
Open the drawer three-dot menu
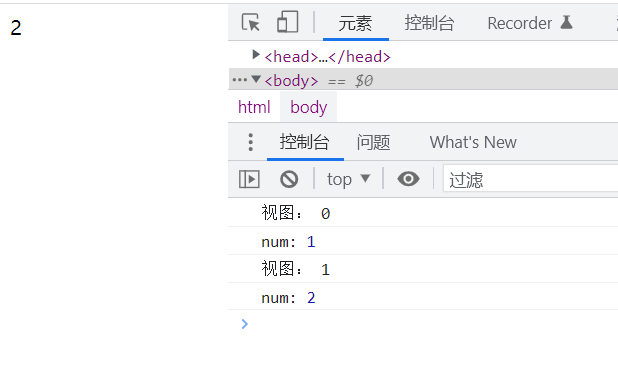point(251,142)
